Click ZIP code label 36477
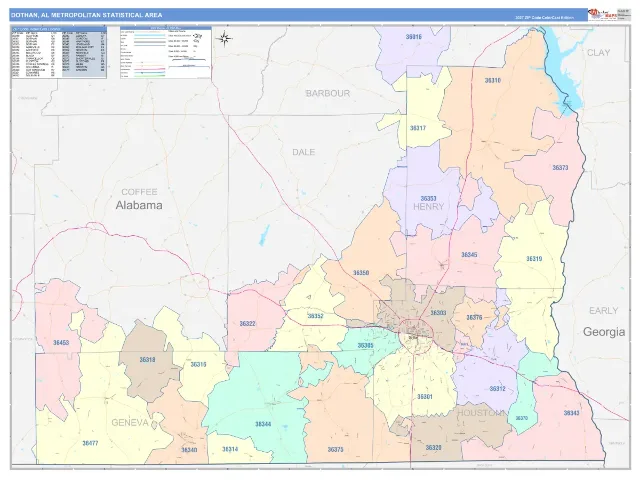Screen dimensions: 640x480 click(x=90, y=443)
